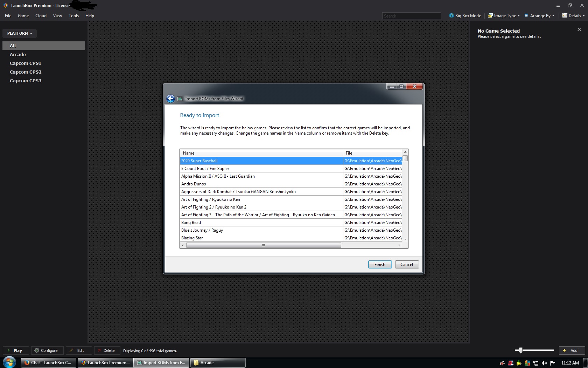The image size is (588, 368).
Task: Click the image size slider handle
Action: pos(521,350)
